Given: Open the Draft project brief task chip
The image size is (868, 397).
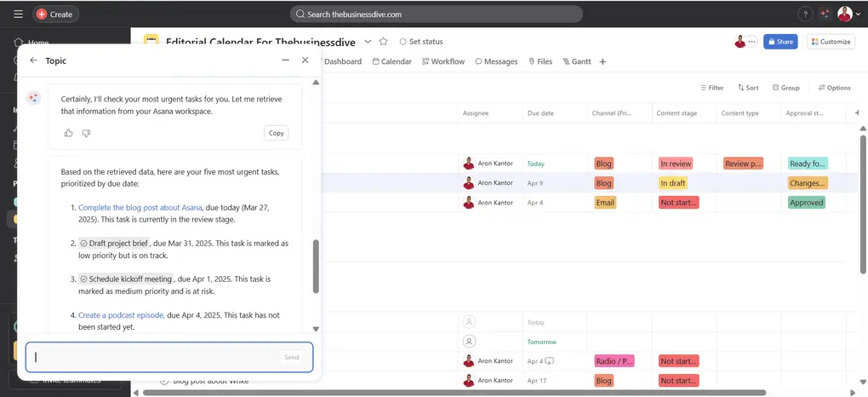Looking at the screenshot, I should [x=114, y=244].
